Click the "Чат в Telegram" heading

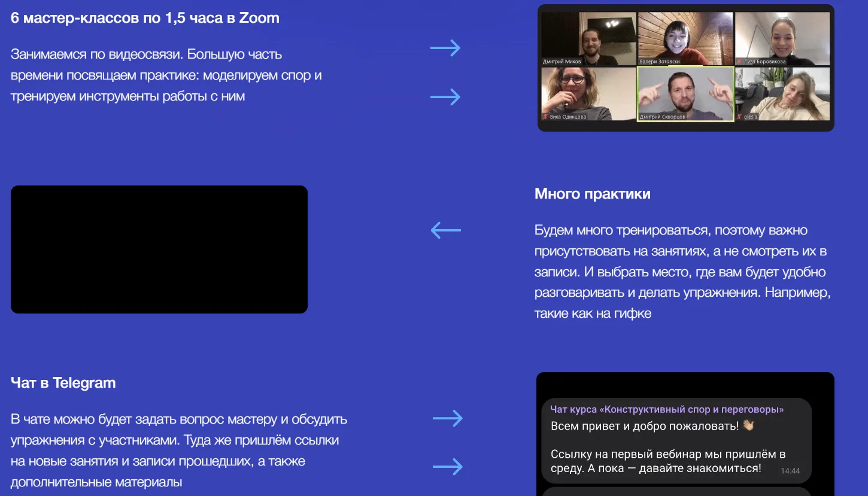click(x=63, y=383)
